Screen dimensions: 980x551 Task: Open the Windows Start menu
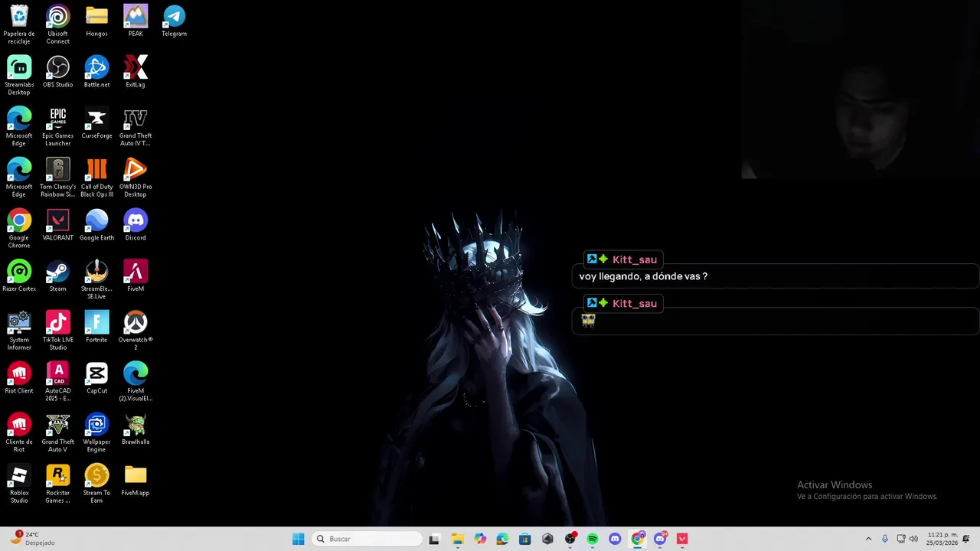coord(299,539)
